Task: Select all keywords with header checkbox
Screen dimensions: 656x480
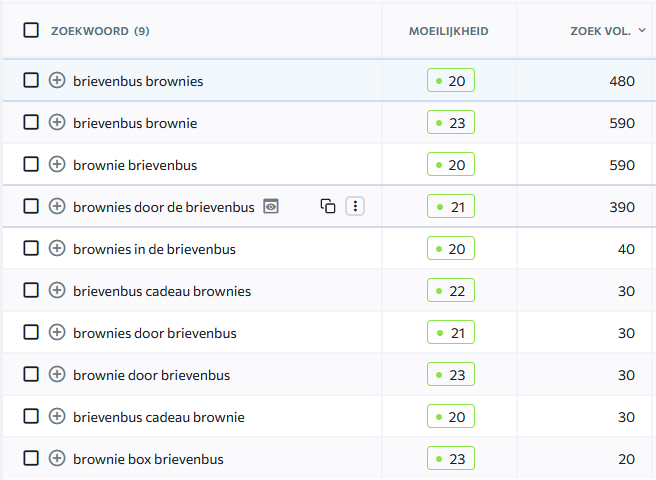Action: point(31,31)
